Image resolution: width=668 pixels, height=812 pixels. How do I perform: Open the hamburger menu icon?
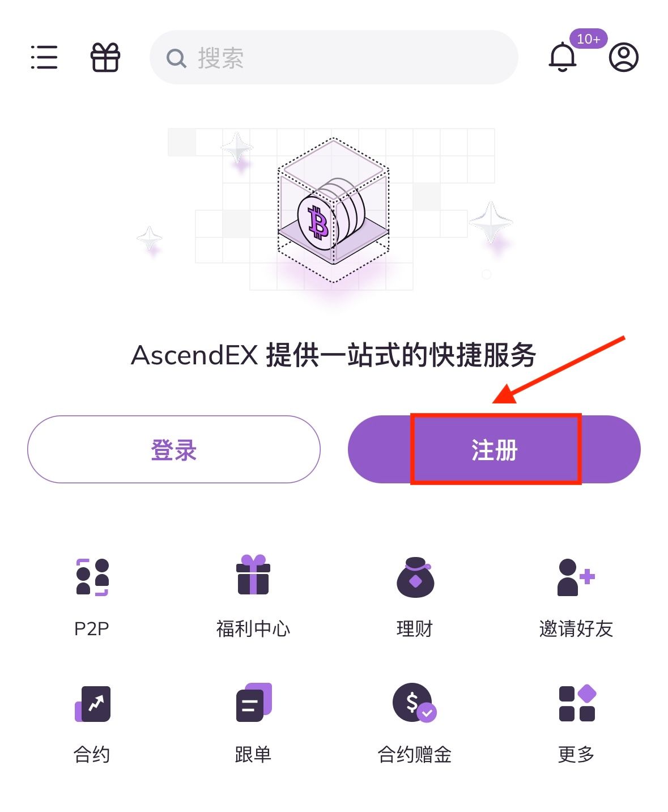tap(44, 57)
